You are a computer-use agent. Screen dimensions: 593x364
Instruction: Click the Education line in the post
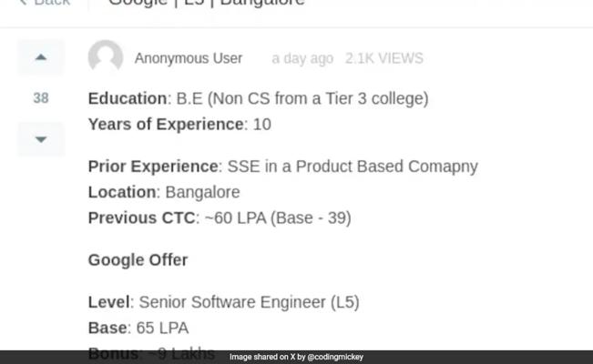point(258,98)
